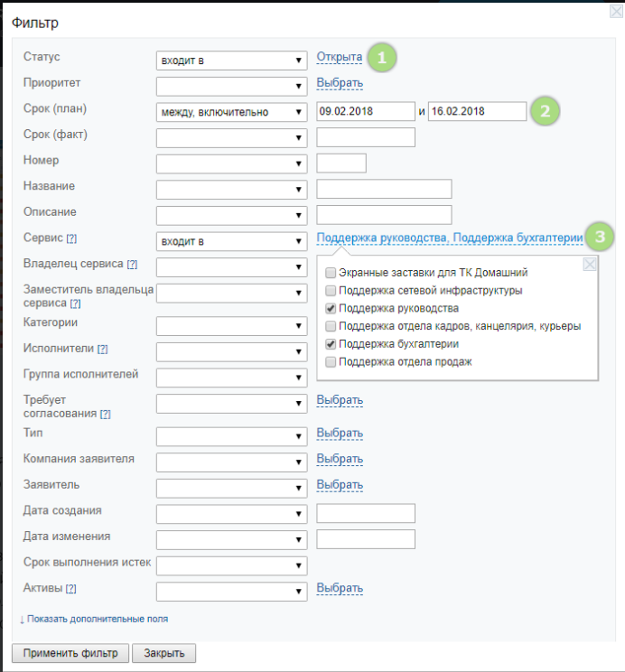Screen dimensions: 625x672
Task: Show additional fields link
Action: pyautogui.click(x=97, y=619)
